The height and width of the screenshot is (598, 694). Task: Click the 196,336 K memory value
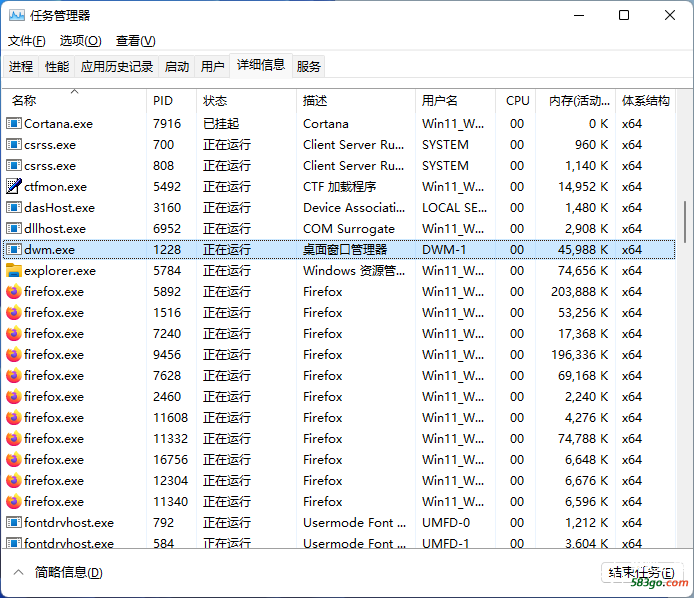click(x=579, y=355)
